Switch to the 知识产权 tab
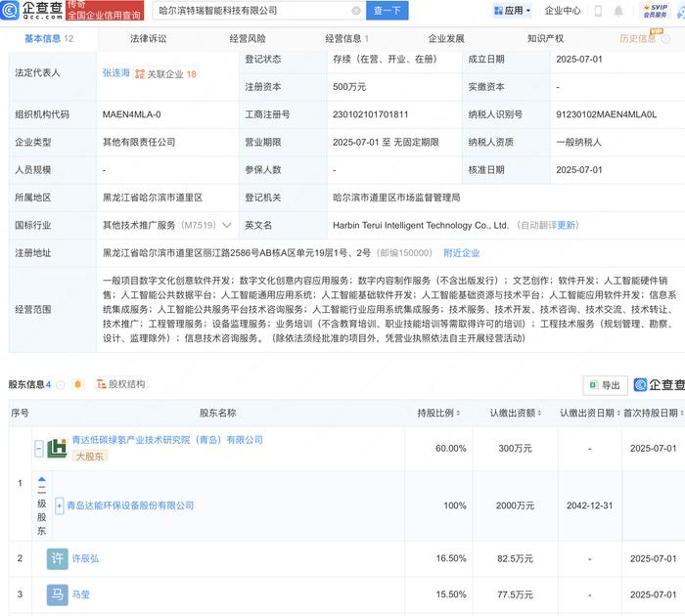Image resolution: width=685 pixels, height=616 pixels. [545, 38]
